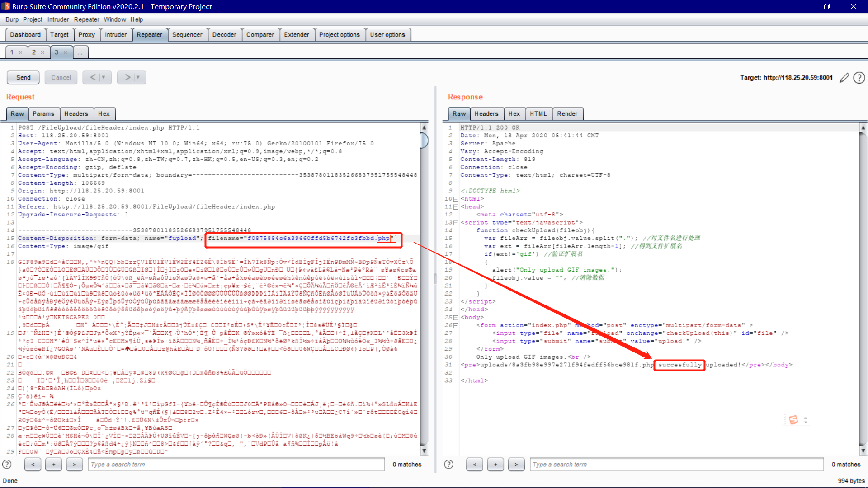Switch to the Extender tab

(x=297, y=35)
